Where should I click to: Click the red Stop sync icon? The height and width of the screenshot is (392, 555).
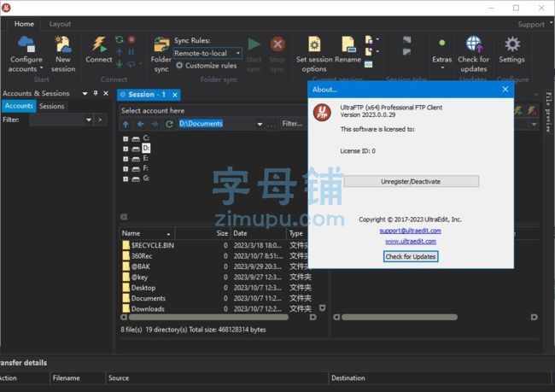pos(277,44)
